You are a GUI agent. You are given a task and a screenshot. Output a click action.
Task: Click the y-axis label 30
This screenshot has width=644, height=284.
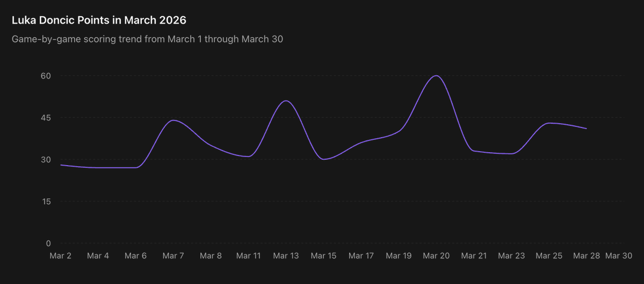(x=45, y=160)
